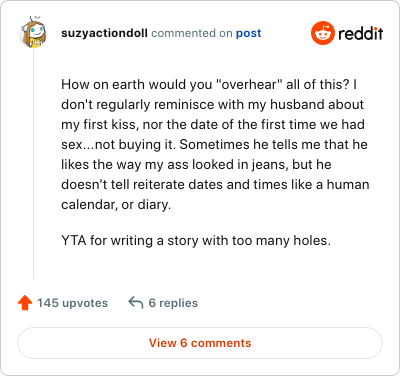Screen dimensions: 400x376
Task: Click suzyactiondoll's avatar image
Action: [33, 32]
